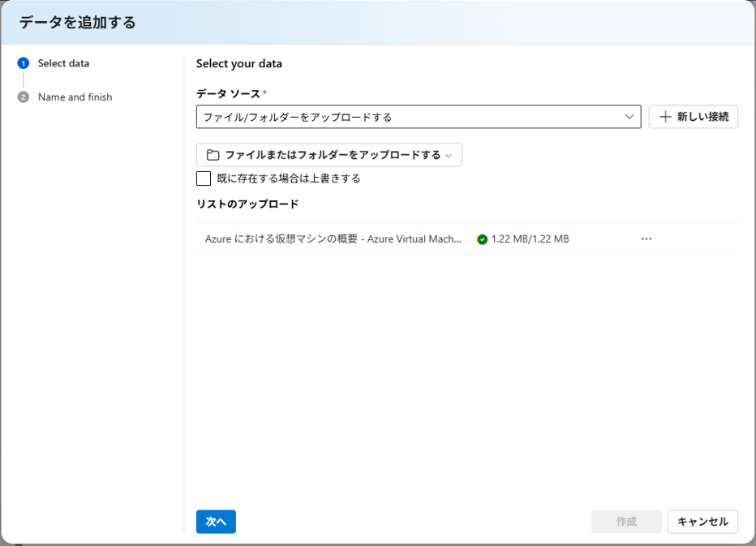Open the ファイル/フォルダーをアップロードする combo box
The width and height of the screenshot is (756, 546).
(x=406, y=117)
